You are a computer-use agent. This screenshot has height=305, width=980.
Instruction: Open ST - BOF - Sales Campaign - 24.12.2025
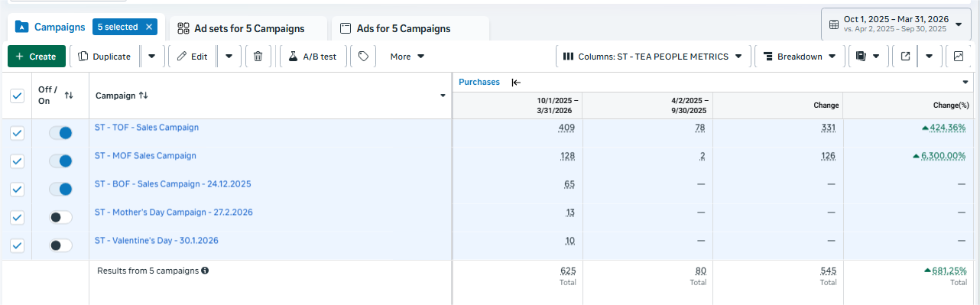(x=173, y=184)
